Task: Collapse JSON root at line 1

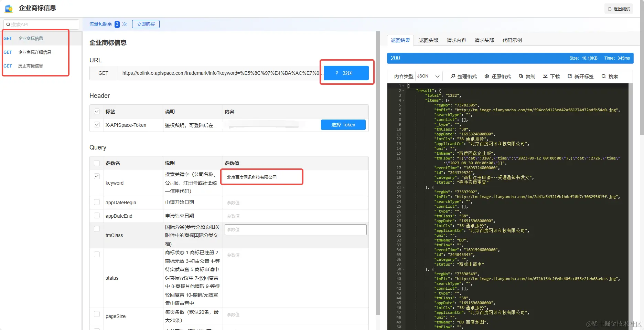Action: point(403,86)
